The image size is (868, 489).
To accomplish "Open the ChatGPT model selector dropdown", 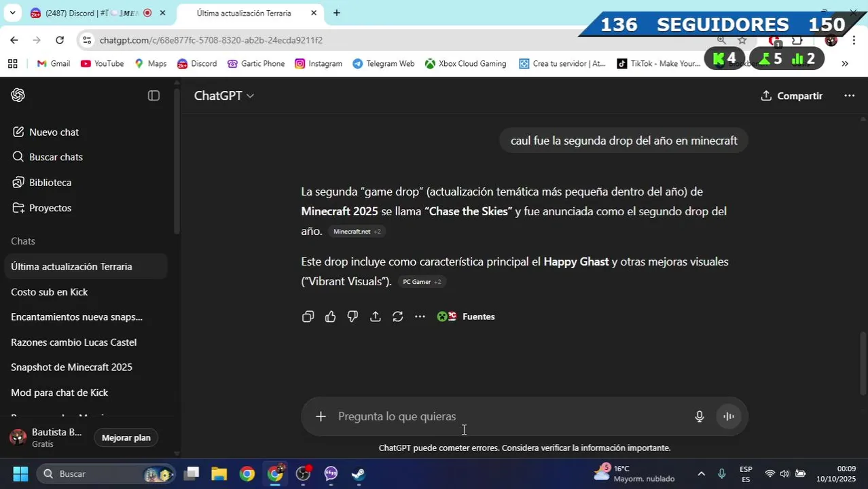I will pos(224,96).
